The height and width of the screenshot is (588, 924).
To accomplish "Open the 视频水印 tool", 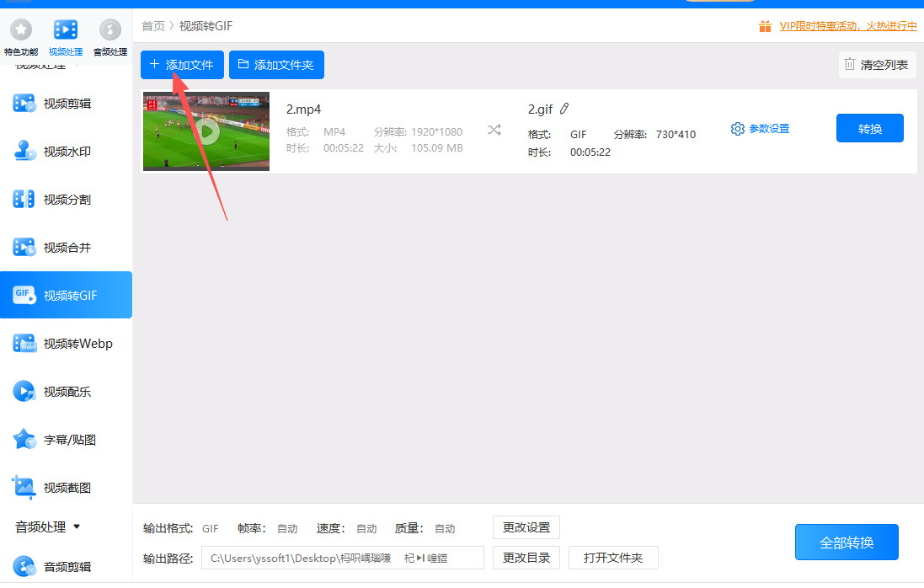I will click(x=66, y=152).
